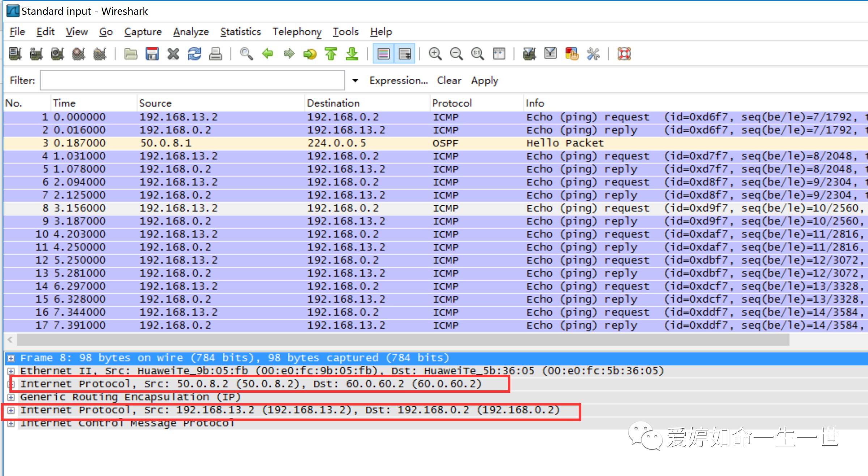
Task: Expand Internet Control Message Protocol node
Action: tap(11, 424)
